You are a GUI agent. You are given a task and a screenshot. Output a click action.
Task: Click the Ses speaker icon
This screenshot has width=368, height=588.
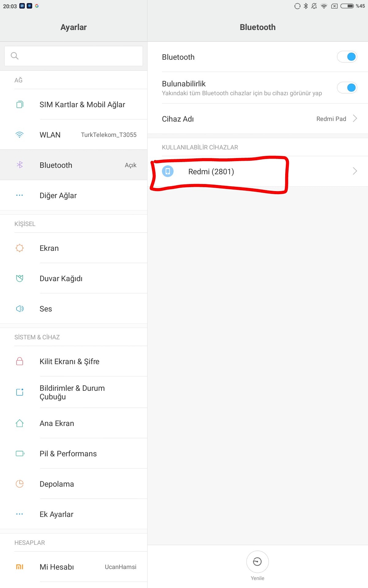coord(20,309)
